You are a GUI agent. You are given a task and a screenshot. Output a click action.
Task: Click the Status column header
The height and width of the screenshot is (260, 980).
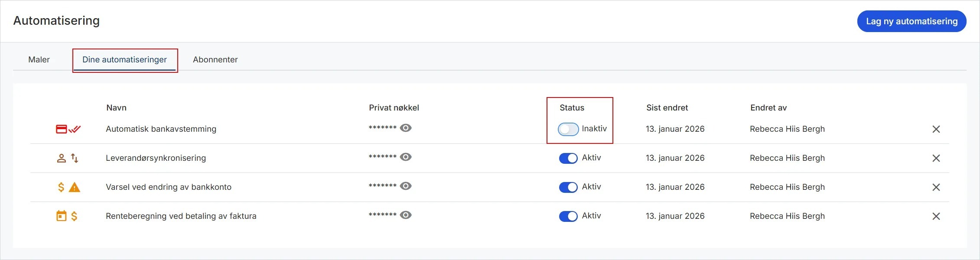tap(572, 107)
